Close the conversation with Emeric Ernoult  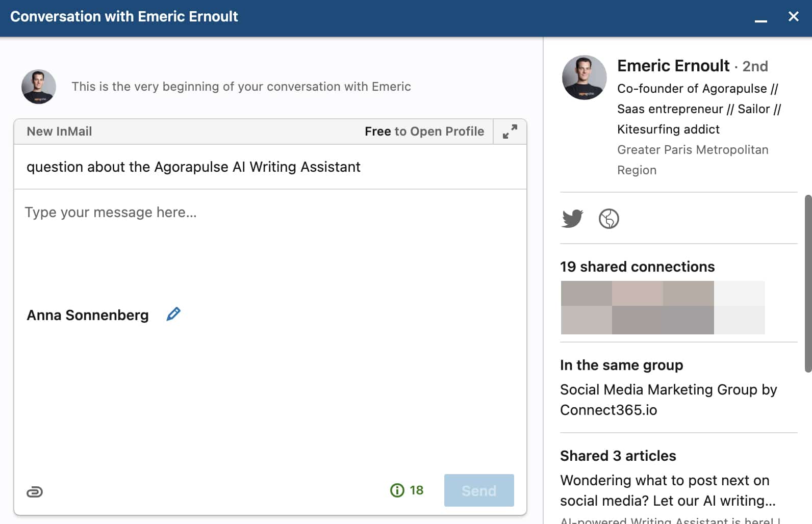(x=794, y=16)
